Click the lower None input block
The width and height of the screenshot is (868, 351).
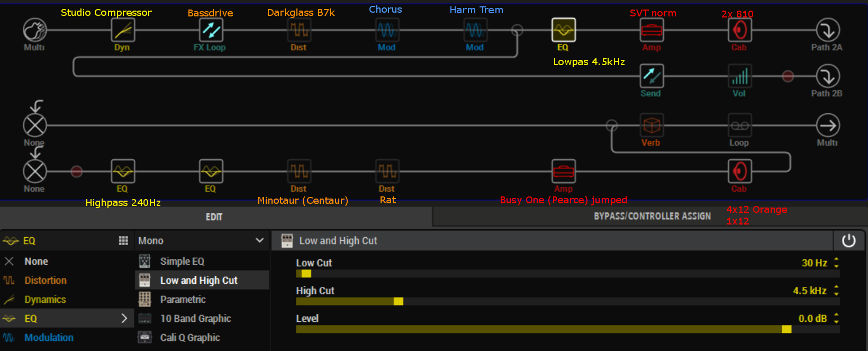click(35, 172)
